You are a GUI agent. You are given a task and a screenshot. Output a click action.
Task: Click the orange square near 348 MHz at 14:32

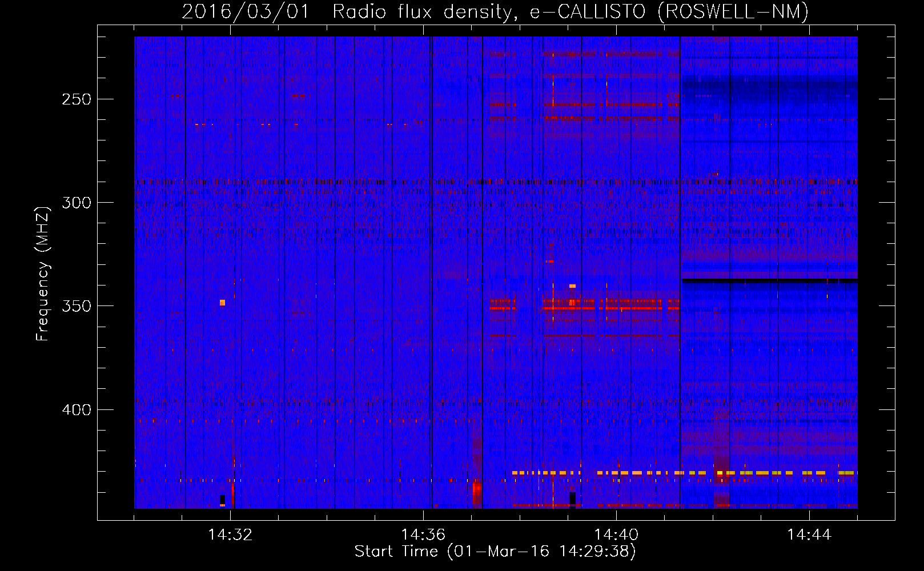tap(222, 303)
